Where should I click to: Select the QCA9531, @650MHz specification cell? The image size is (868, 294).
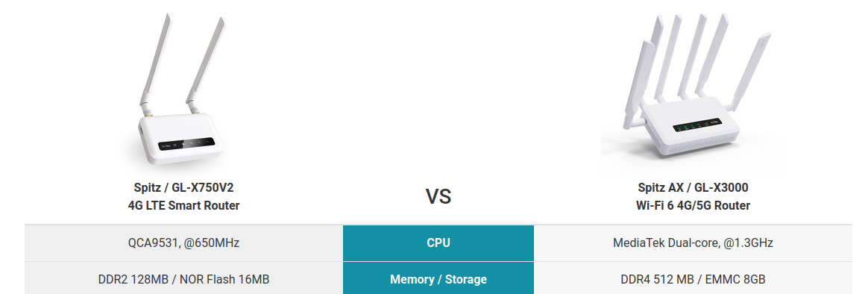click(x=183, y=243)
